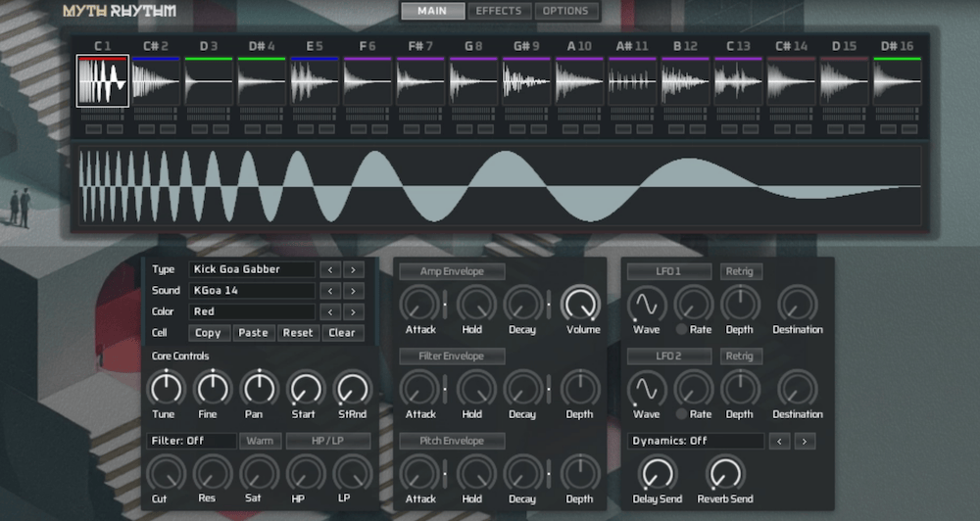Open the KGoa 14 sound field
The width and height of the screenshot is (980, 521).
pyautogui.click(x=252, y=291)
